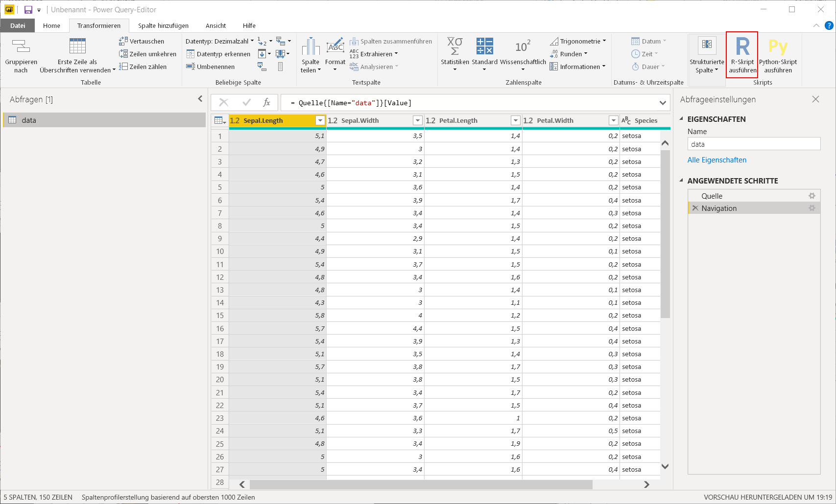Open gear settings for Quelle step
Screen dimensions: 836x504
tap(812, 196)
